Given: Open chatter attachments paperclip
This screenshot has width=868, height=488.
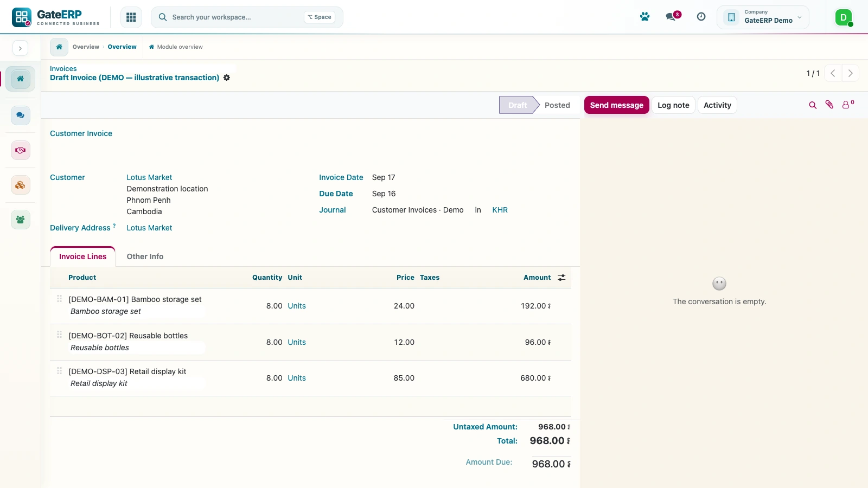Looking at the screenshot, I should [829, 105].
